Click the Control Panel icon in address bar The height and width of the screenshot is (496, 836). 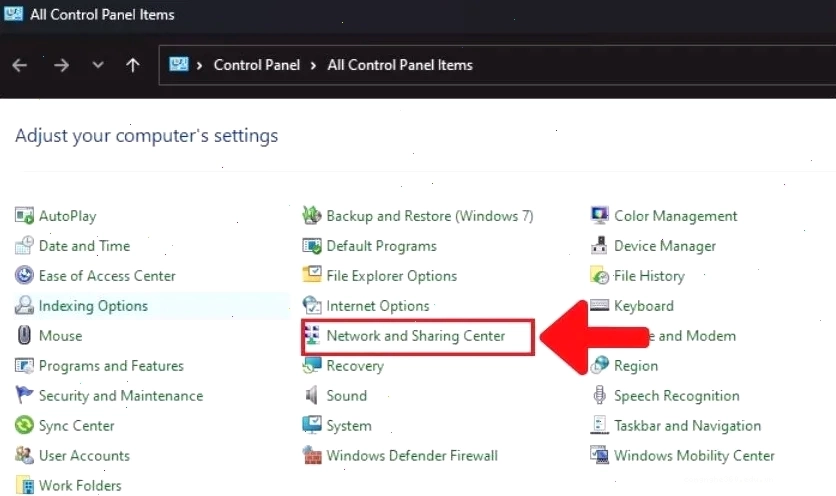[x=179, y=65]
